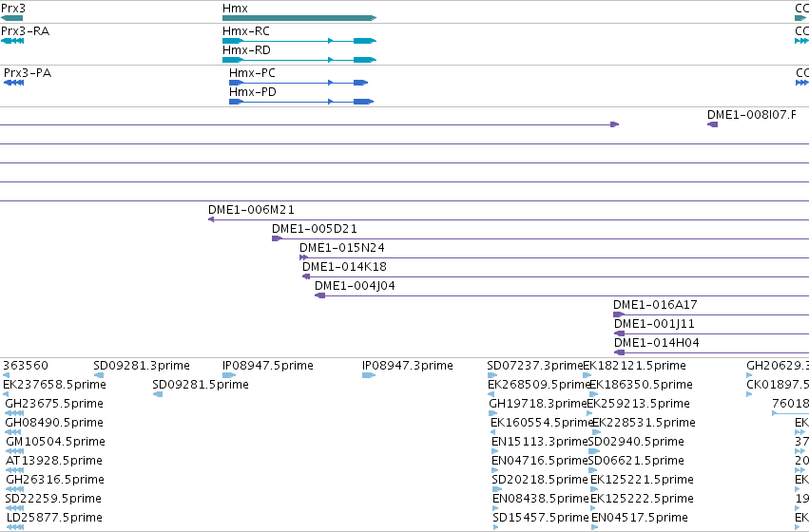Click the EN04517.5prime EST label
This screenshot has width=809, height=532.
[x=640, y=518]
